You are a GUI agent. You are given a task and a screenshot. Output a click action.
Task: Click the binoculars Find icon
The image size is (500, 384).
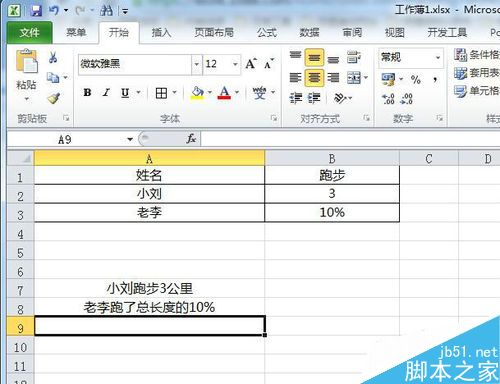pyautogui.click(x=106, y=11)
